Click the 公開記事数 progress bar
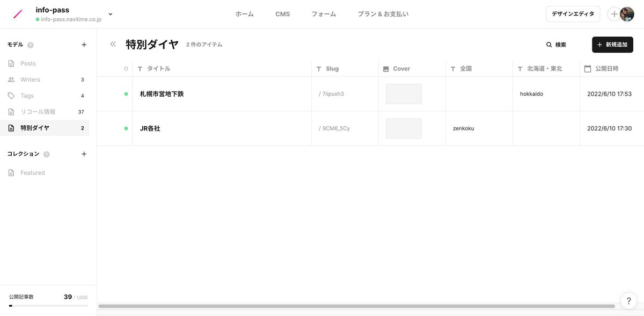644x316 pixels. 48,305
